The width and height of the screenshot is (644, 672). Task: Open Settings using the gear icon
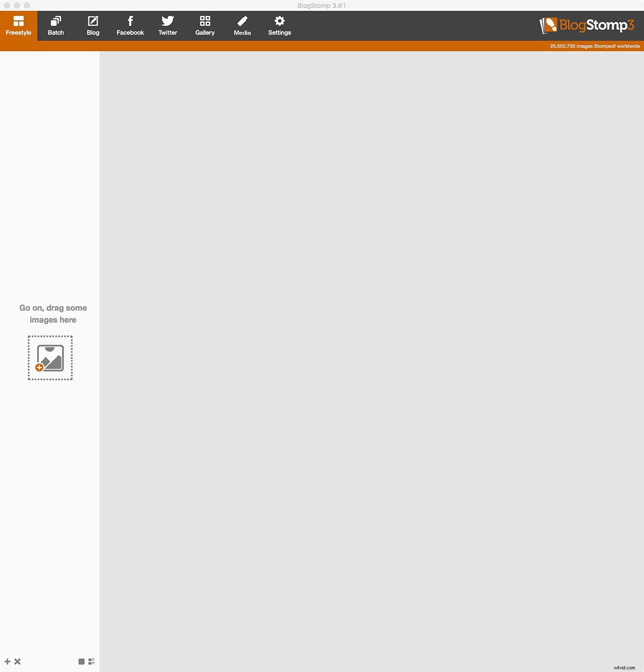(x=279, y=21)
